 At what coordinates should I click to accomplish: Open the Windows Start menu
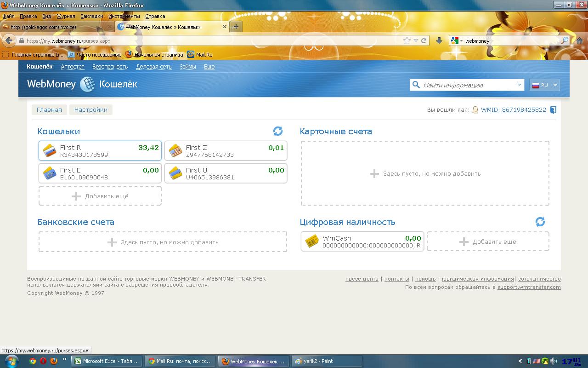[11, 361]
